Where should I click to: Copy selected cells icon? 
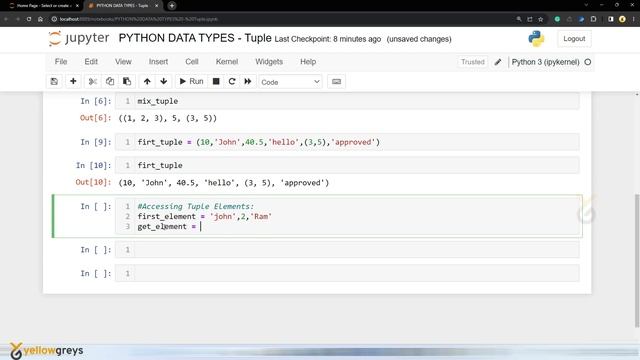[x=110, y=82]
